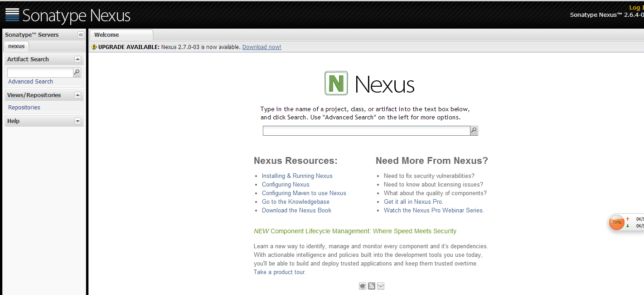Open the Repositories view
Screen dimensions: 644x295
click(24, 108)
